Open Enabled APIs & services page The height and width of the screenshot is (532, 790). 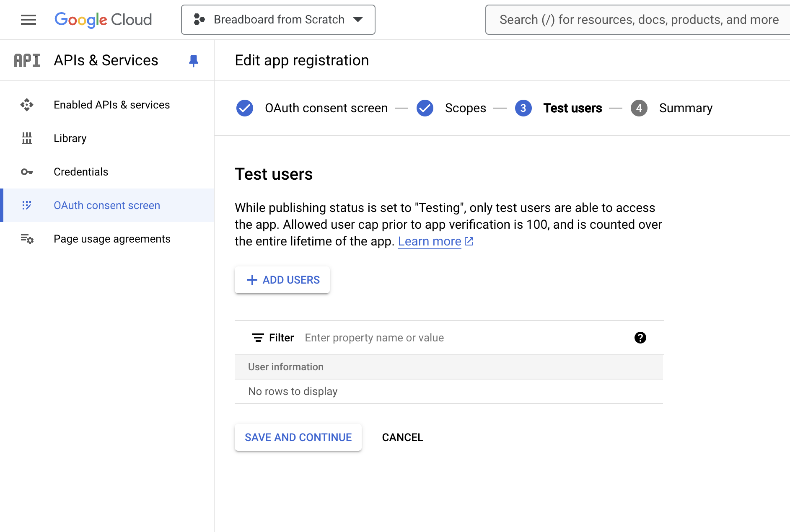pos(111,105)
